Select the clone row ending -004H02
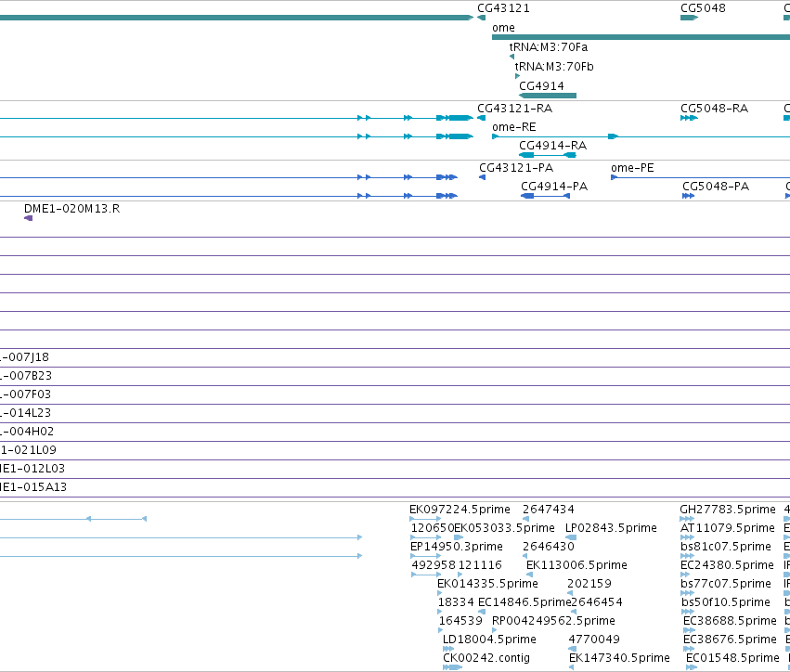790x672 pixels. [27, 432]
